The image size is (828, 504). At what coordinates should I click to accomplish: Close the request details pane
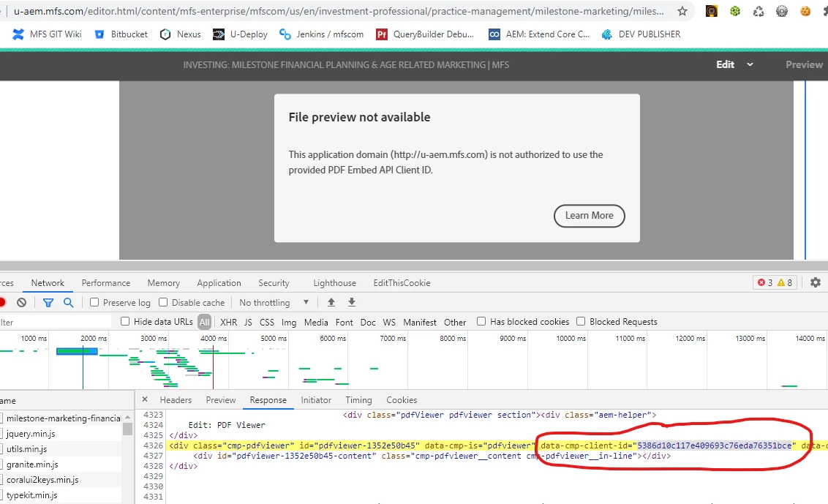coord(145,400)
